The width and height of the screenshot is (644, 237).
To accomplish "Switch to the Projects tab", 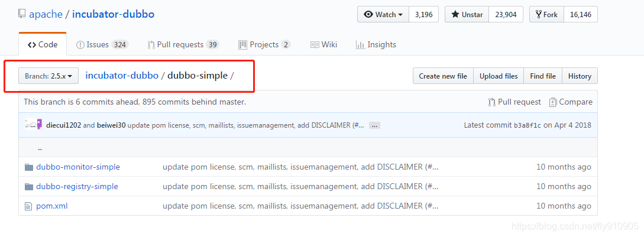I will [264, 44].
